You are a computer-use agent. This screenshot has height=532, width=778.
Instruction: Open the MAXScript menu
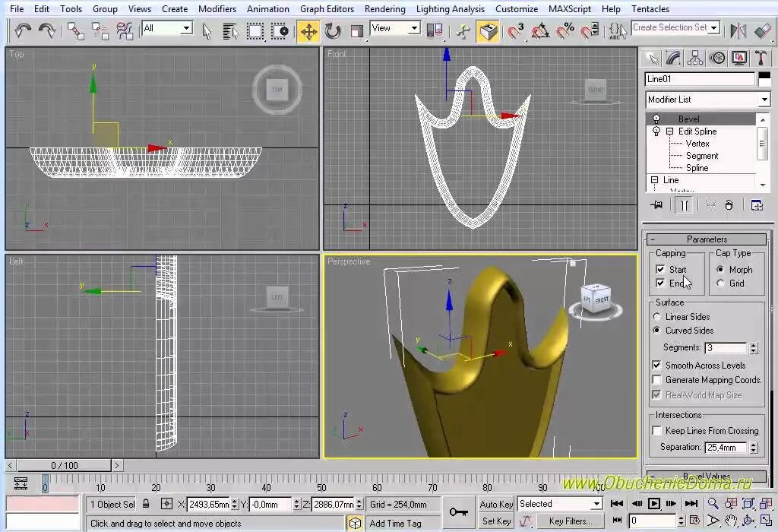point(570,9)
